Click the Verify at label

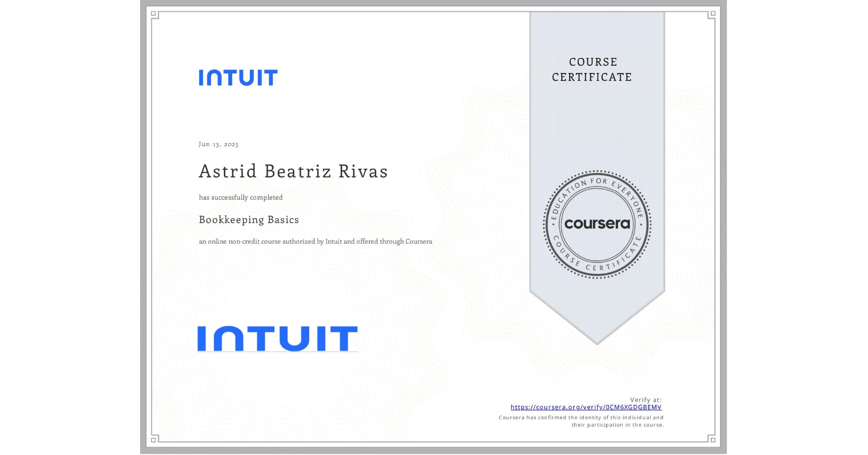tap(646, 399)
